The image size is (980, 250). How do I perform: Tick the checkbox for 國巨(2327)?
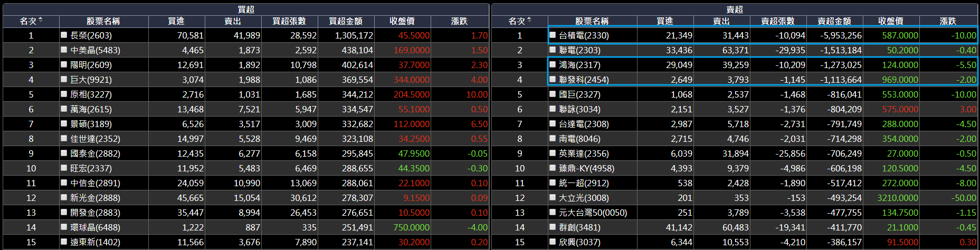[x=553, y=94]
